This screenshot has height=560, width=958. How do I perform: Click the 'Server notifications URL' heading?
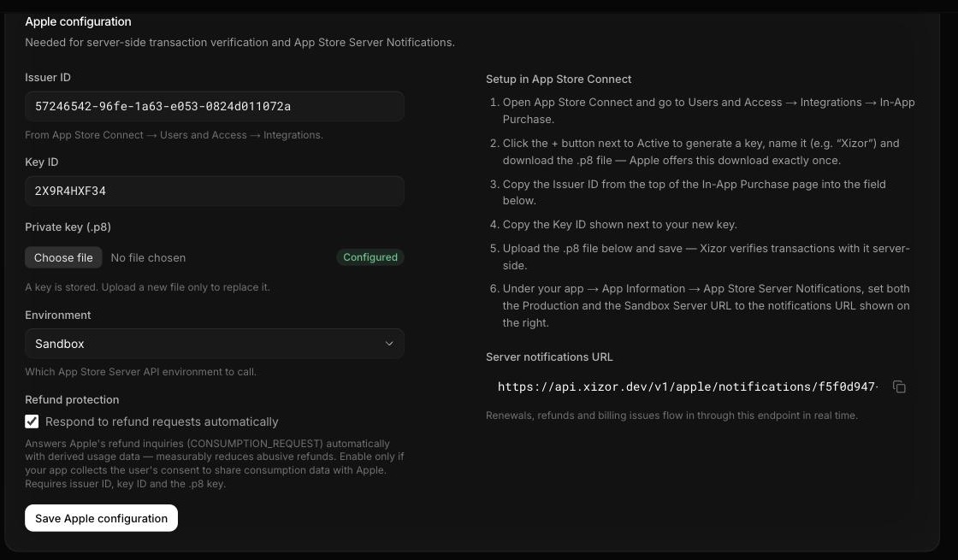549,357
